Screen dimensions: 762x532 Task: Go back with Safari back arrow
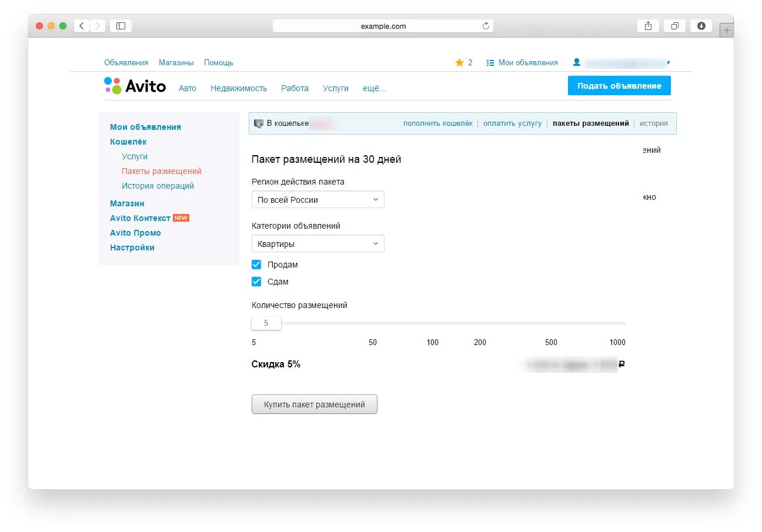[x=82, y=26]
